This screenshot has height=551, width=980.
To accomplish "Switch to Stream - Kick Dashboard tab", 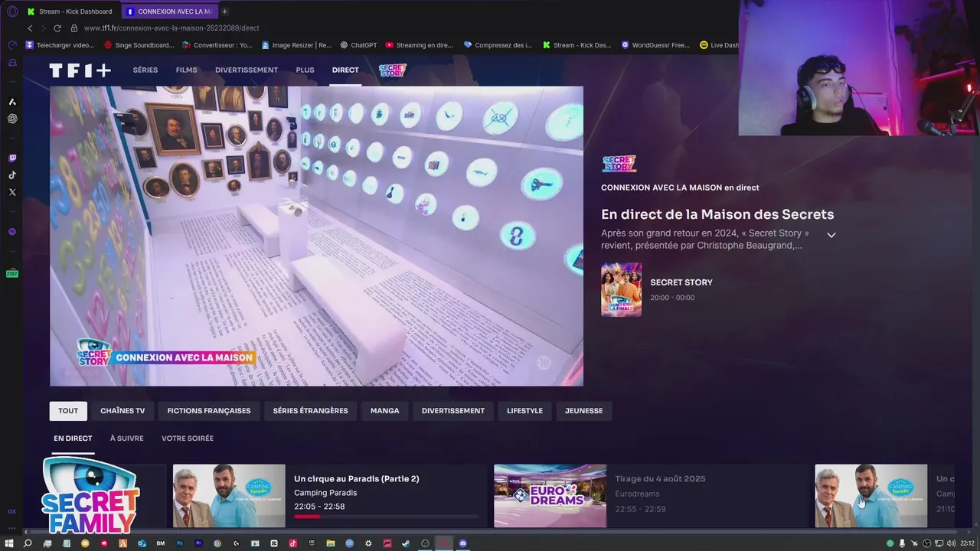I will [69, 11].
